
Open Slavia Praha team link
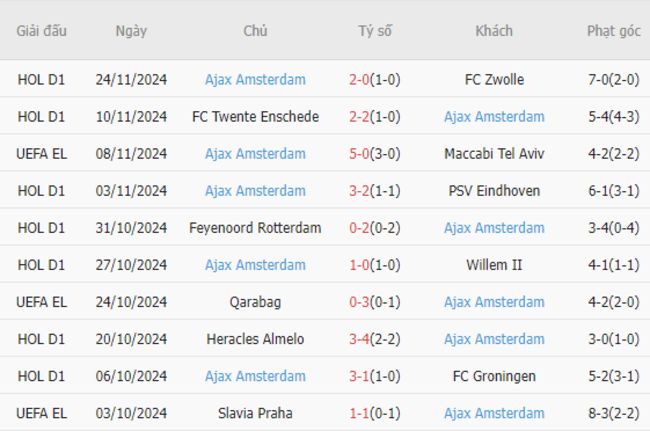point(255,413)
